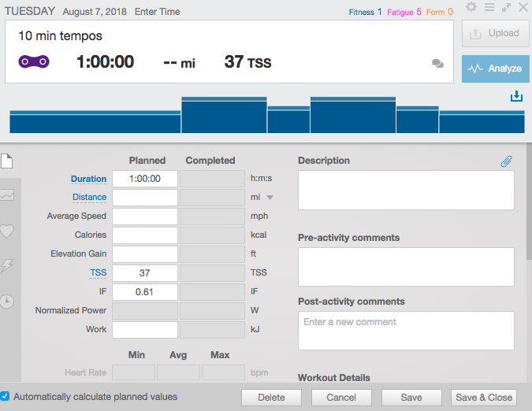Image resolution: width=532 pixels, height=411 pixels.
Task: Delete this workout with Delete button
Action: tap(271, 398)
